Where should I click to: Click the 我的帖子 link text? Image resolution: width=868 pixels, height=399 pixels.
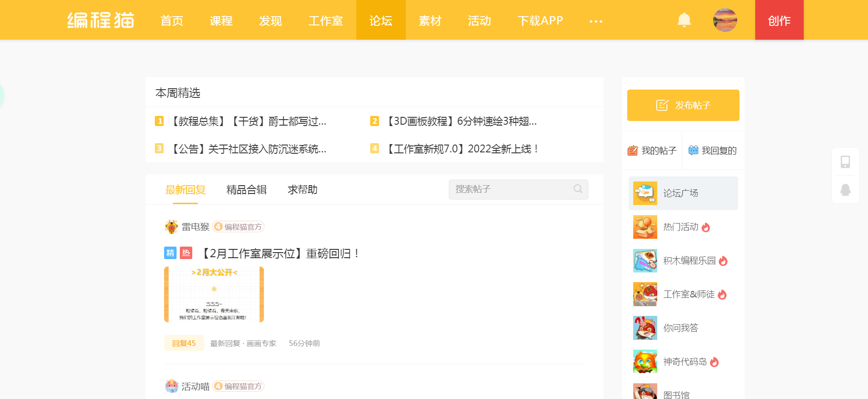tap(659, 151)
